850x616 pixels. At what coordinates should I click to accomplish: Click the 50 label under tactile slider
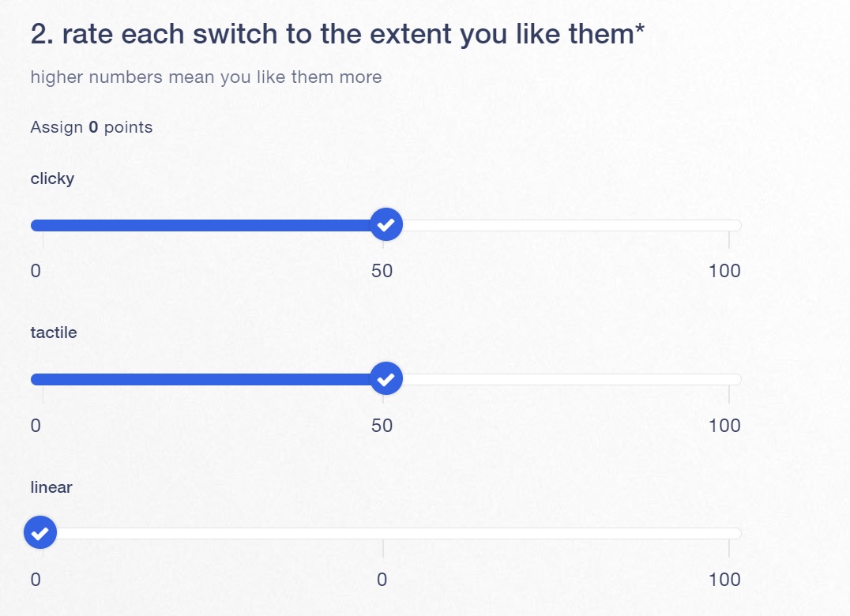click(x=382, y=426)
